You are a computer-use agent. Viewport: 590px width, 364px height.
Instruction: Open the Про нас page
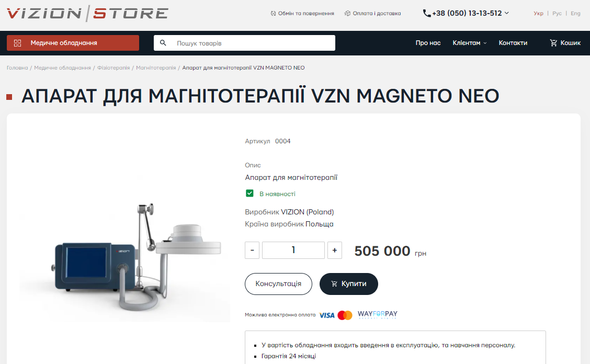coord(428,43)
